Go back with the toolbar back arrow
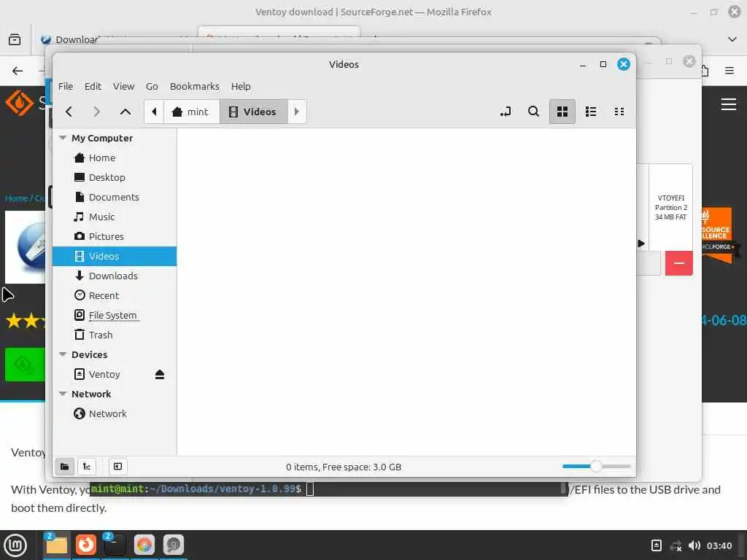 point(69,112)
